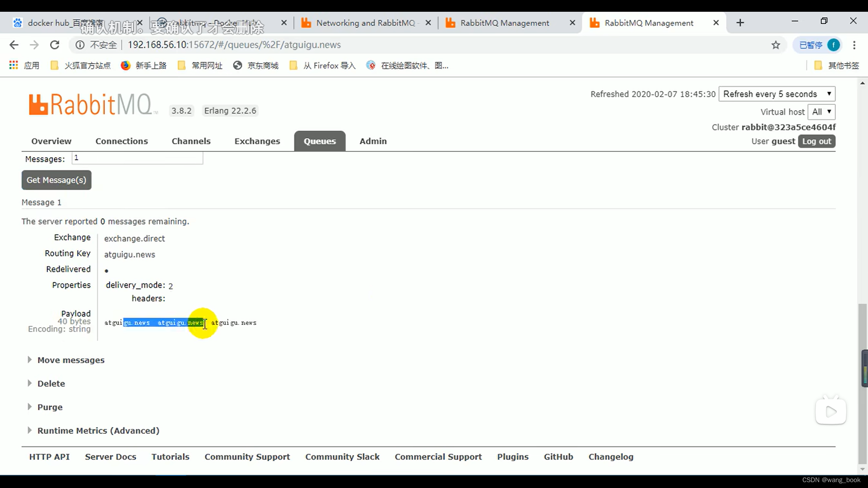Open the Virtual host All dropdown
The height and width of the screenshot is (488, 868).
click(x=821, y=112)
